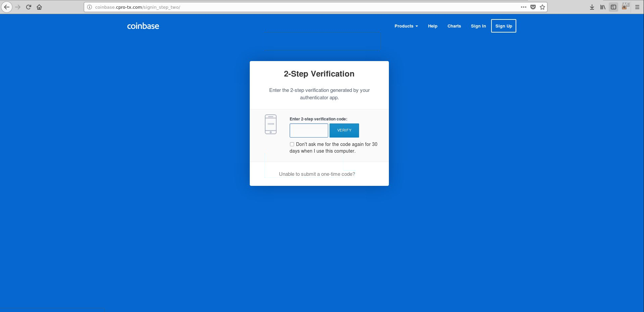
Task: Click the browser forward arrow
Action: 18,7
